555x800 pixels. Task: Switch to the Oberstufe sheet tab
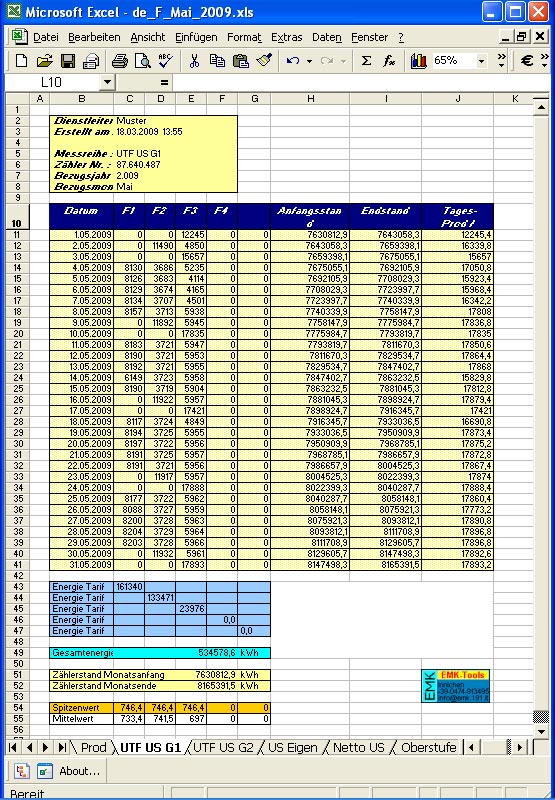(x=428, y=747)
